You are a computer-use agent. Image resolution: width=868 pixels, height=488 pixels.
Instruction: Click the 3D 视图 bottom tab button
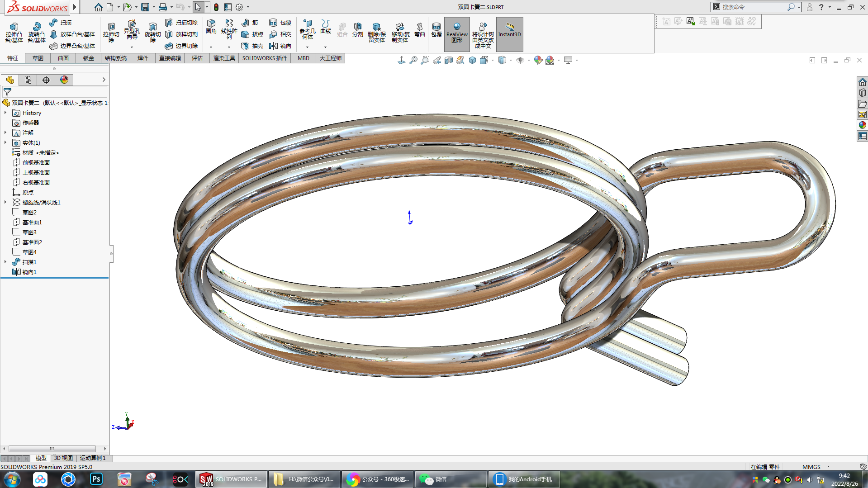click(x=63, y=458)
